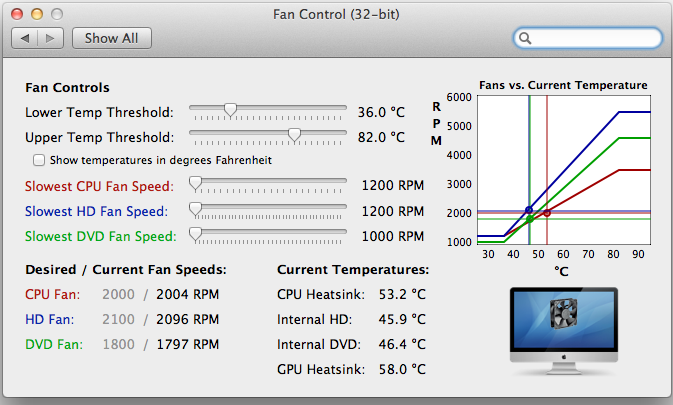Click the CPU Fan 2004 RPM reading
Viewport: 673px width, 405px height.
pyautogui.click(x=188, y=295)
